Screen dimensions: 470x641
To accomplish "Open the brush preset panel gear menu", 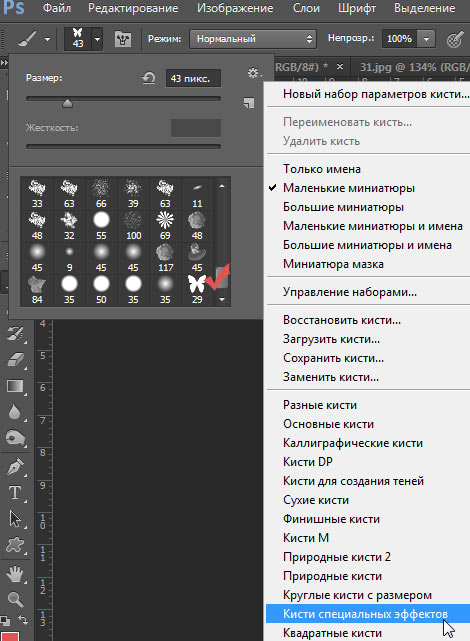I will click(254, 73).
